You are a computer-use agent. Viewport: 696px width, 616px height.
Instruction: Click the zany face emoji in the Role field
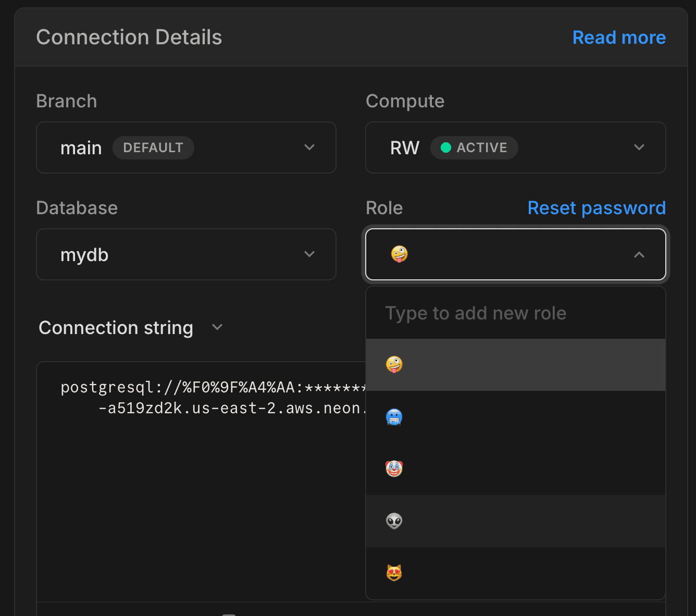399,254
